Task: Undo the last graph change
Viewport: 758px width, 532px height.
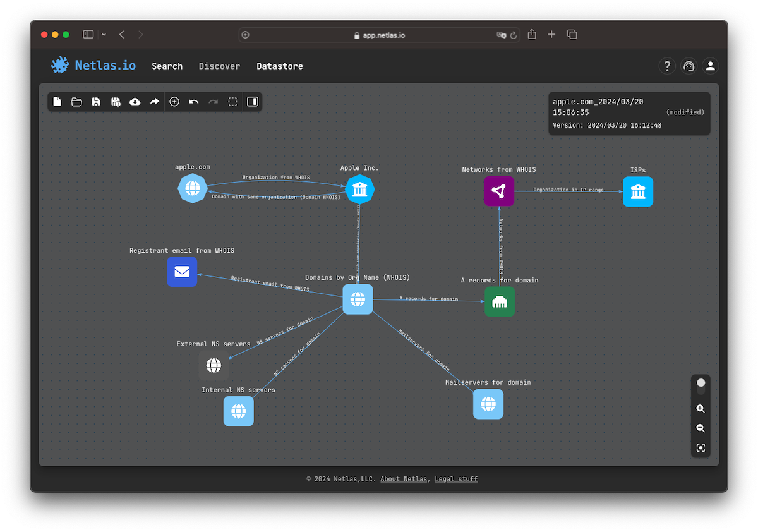Action: pos(194,102)
